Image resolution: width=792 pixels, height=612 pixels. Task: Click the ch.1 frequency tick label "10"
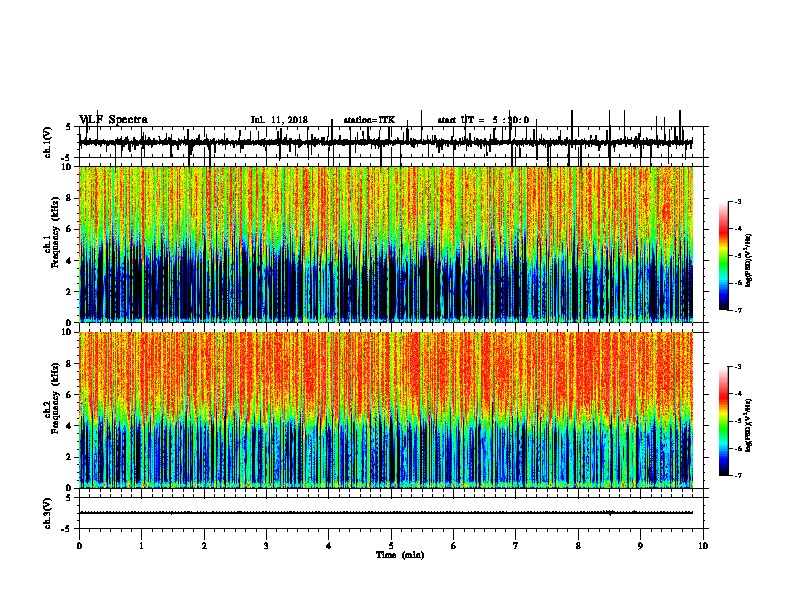(x=68, y=167)
